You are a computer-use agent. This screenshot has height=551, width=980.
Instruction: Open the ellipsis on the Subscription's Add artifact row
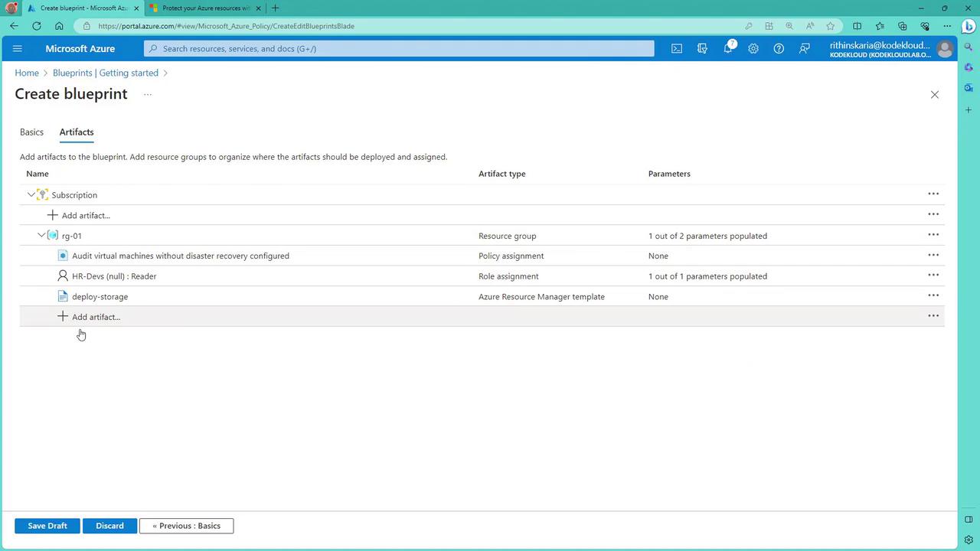coord(933,214)
